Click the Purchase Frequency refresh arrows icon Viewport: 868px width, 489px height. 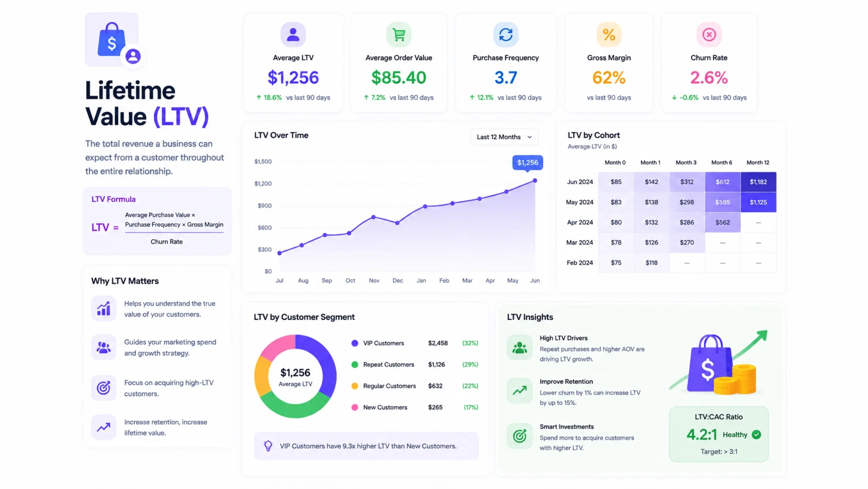(506, 35)
